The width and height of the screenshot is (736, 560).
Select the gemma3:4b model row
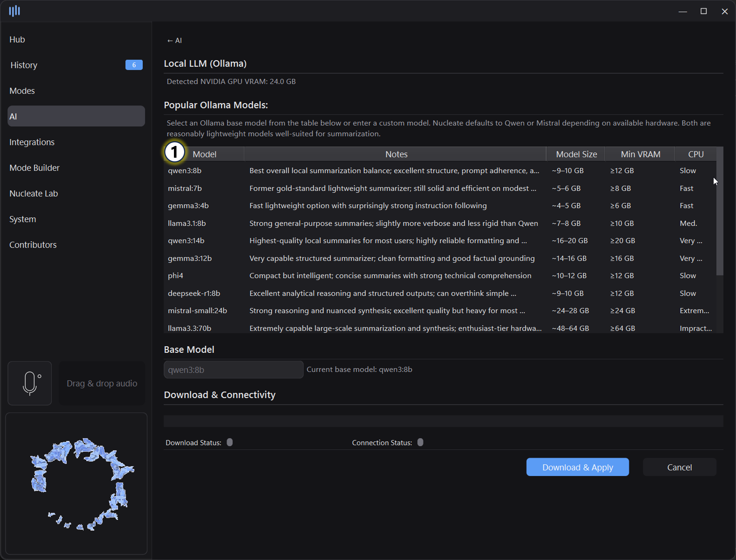tap(440, 206)
